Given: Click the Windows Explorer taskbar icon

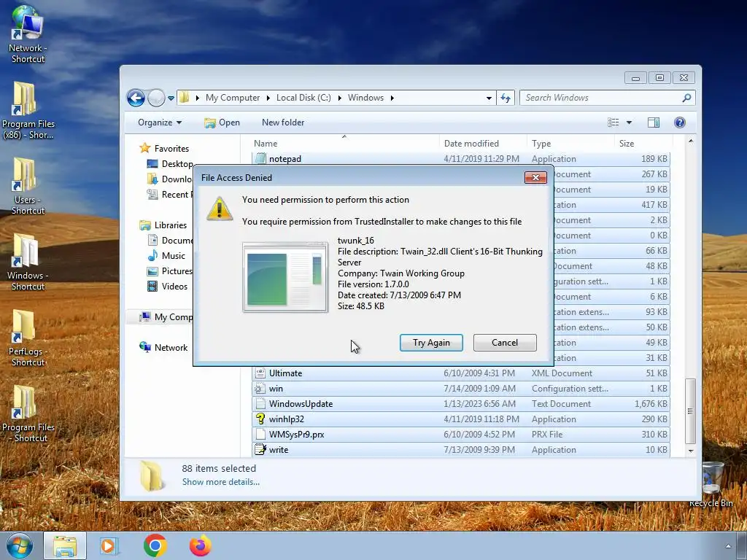Looking at the screenshot, I should (x=65, y=546).
